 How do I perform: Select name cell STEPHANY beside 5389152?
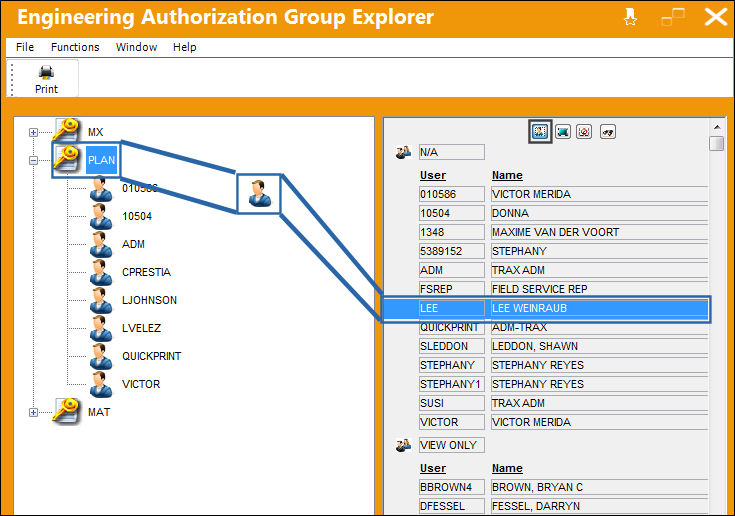point(600,251)
